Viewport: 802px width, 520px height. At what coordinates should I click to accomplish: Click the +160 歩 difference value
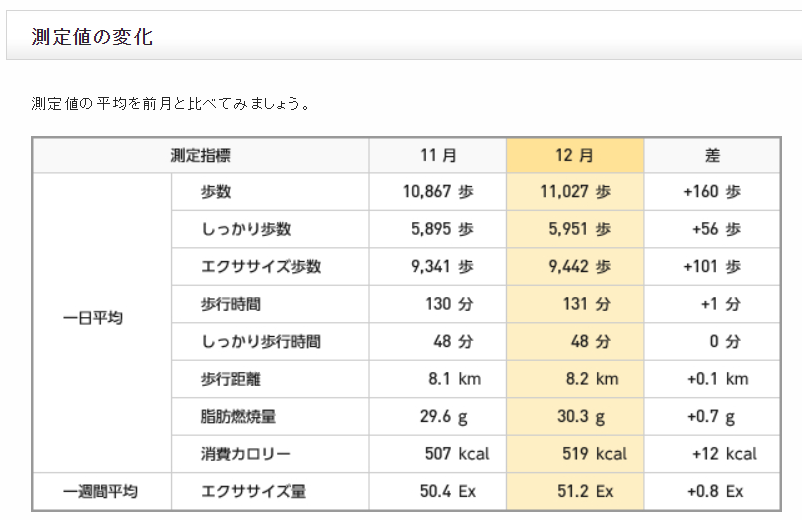(712, 192)
